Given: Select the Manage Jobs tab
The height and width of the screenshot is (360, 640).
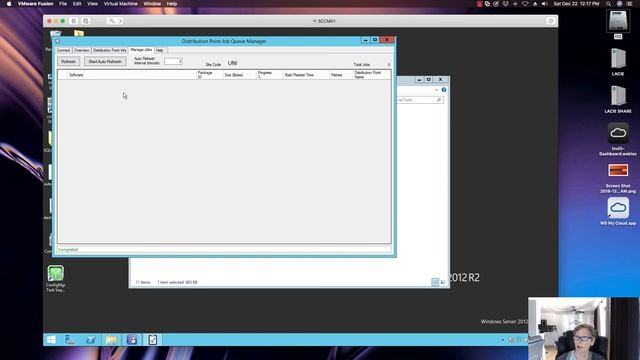Looking at the screenshot, I should (x=141, y=50).
